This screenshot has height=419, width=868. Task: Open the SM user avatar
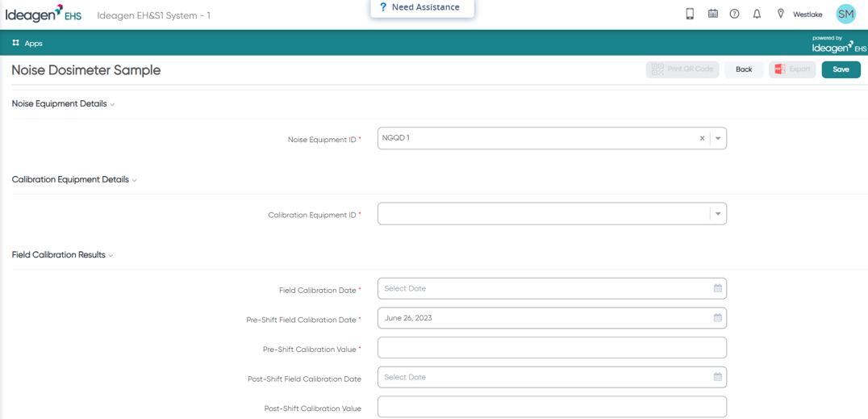pyautogui.click(x=846, y=15)
